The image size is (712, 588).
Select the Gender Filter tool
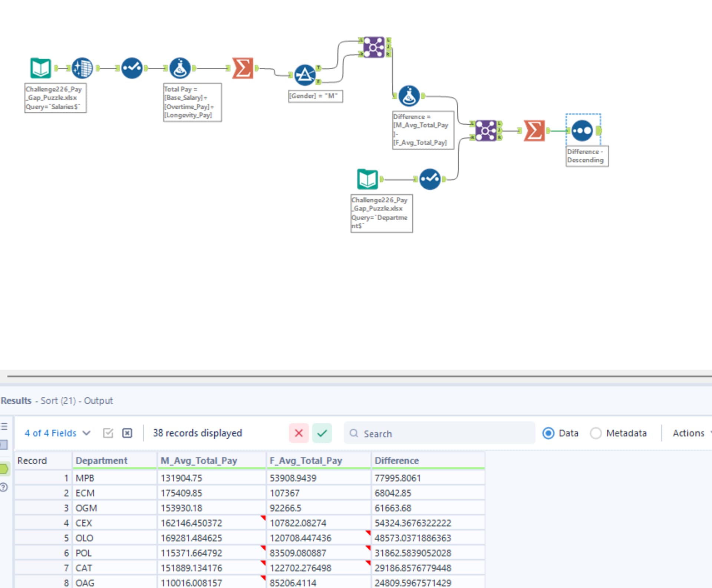305,75
